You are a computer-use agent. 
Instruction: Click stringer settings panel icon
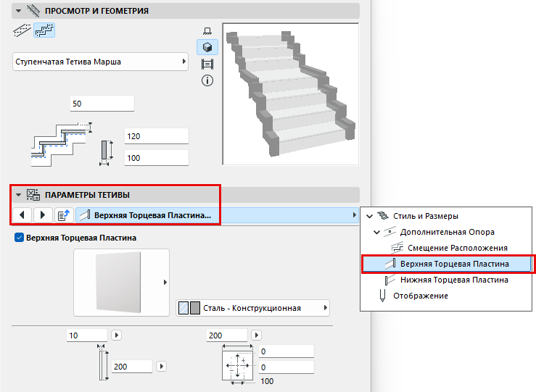pyautogui.click(x=33, y=195)
